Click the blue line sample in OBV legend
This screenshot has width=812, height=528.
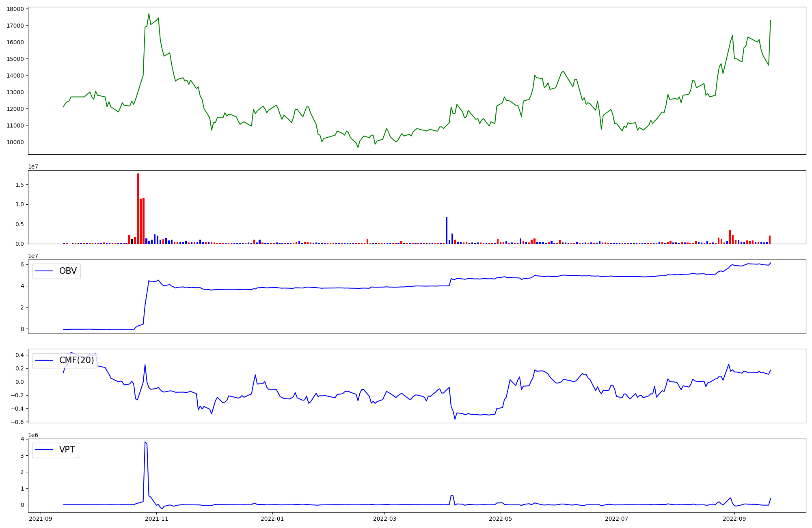tap(44, 271)
